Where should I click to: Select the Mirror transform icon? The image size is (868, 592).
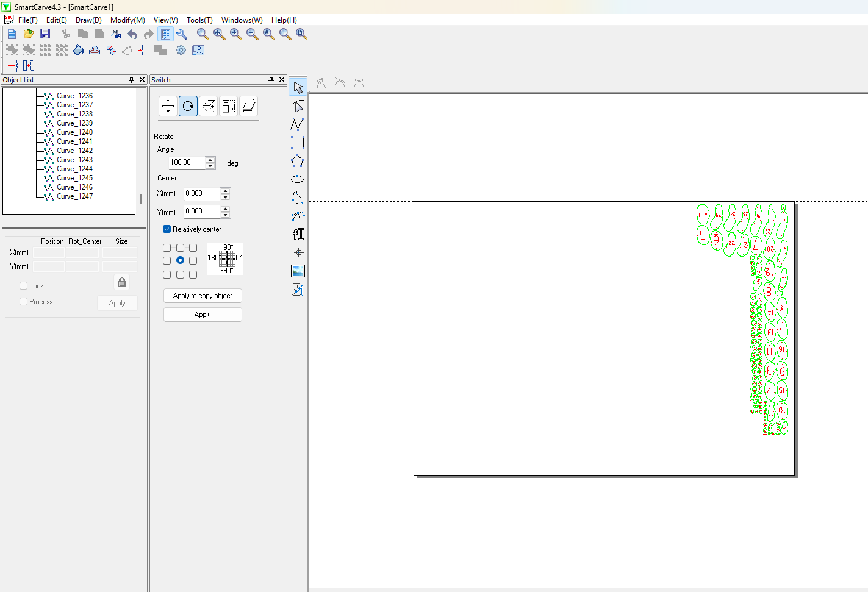[209, 106]
